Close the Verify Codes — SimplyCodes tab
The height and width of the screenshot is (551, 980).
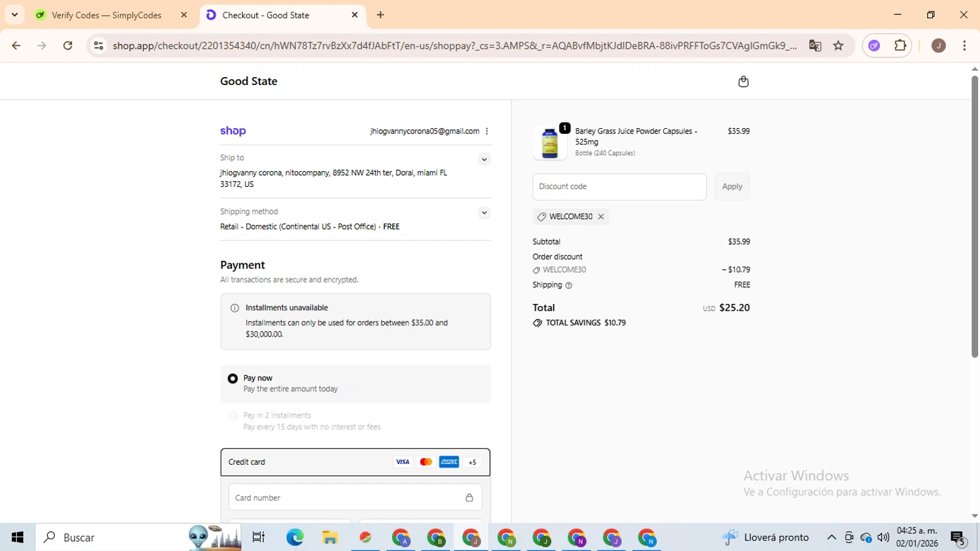(184, 15)
